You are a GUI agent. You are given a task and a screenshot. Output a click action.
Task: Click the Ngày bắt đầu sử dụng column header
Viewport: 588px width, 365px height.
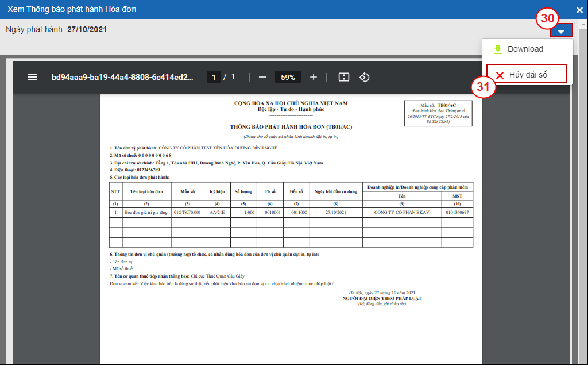336,191
